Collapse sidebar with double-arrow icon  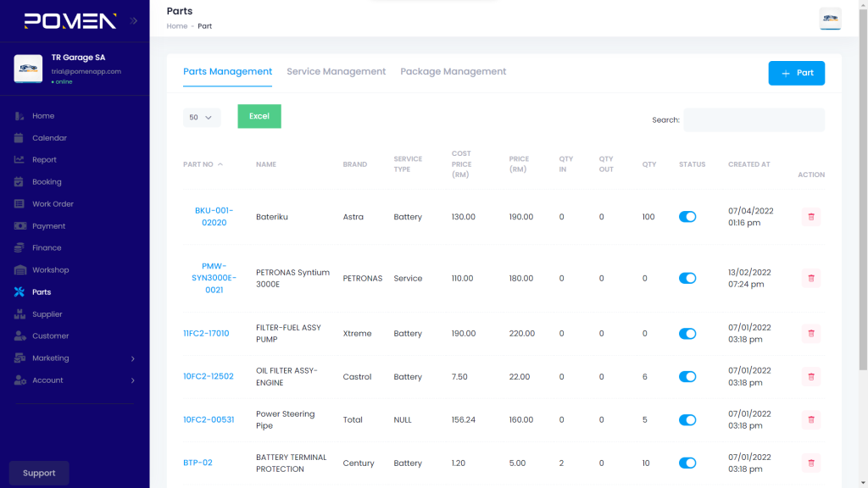point(133,21)
